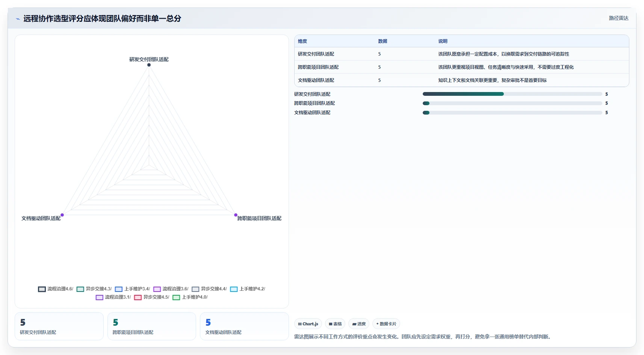Toggle legend series 流程治理3.6/
This screenshot has height=355, width=644.
171,289
